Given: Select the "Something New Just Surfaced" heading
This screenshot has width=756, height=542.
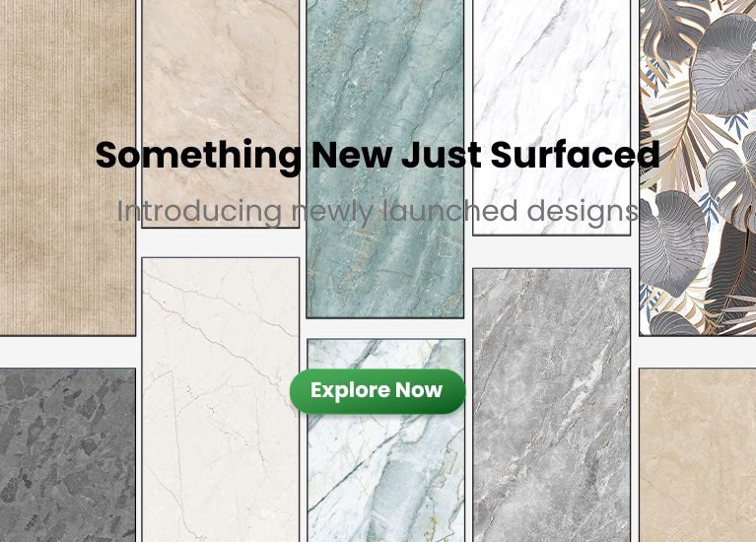Looking at the screenshot, I should [x=378, y=156].
